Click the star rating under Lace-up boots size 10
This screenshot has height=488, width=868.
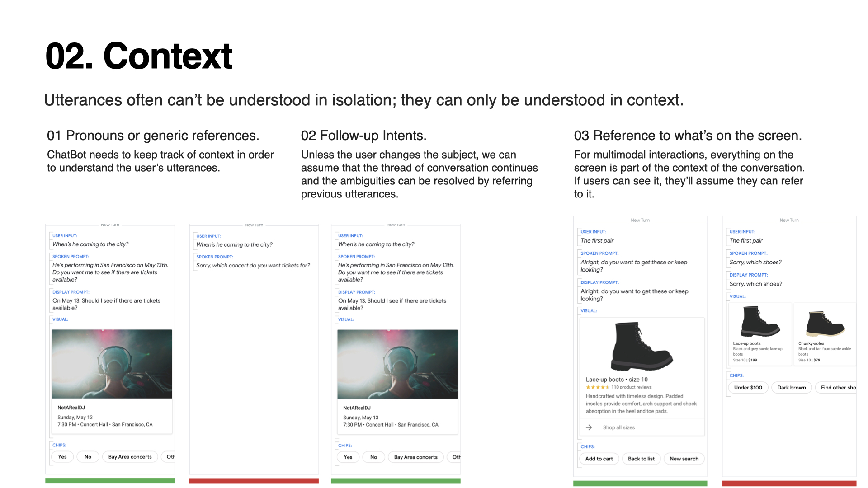(597, 387)
